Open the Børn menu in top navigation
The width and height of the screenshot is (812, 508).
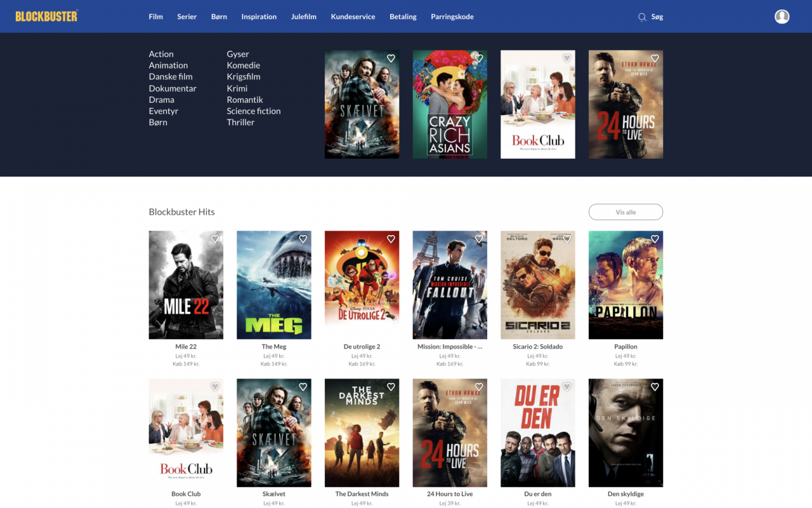coord(219,17)
